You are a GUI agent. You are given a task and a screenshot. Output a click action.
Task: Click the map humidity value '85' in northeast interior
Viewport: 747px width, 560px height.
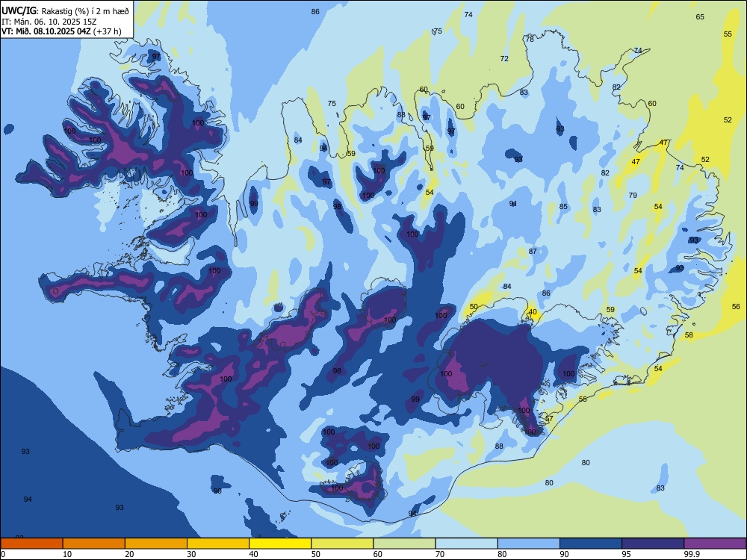point(563,207)
